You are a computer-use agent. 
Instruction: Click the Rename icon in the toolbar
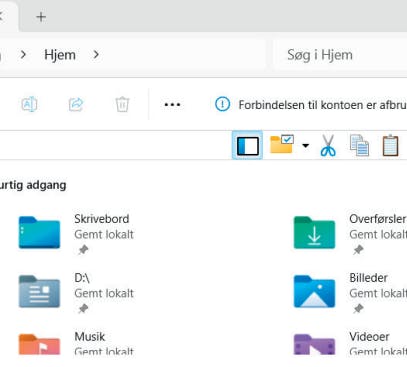coord(29,104)
